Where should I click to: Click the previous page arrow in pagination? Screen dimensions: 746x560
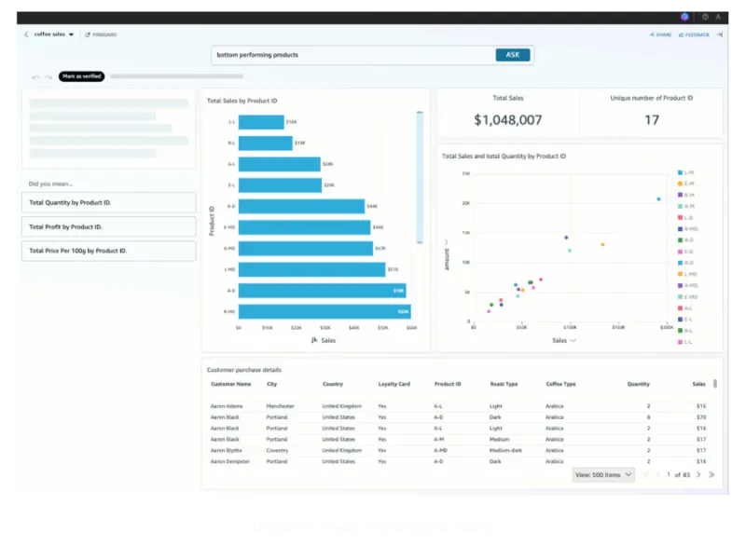[x=658, y=475]
